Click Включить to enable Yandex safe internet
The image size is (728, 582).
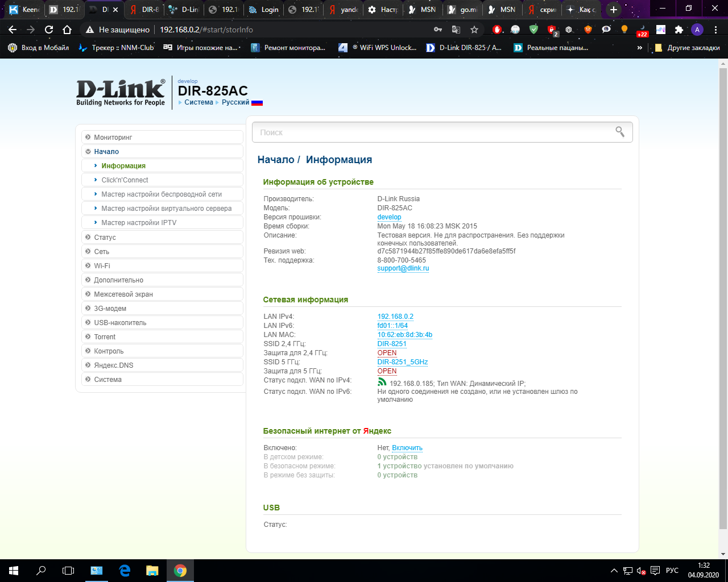pos(407,448)
